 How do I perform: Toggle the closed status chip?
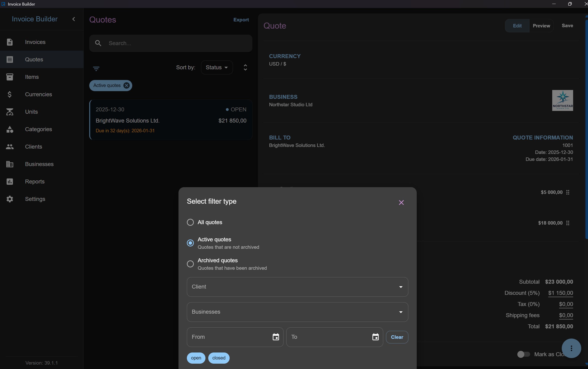tap(219, 358)
